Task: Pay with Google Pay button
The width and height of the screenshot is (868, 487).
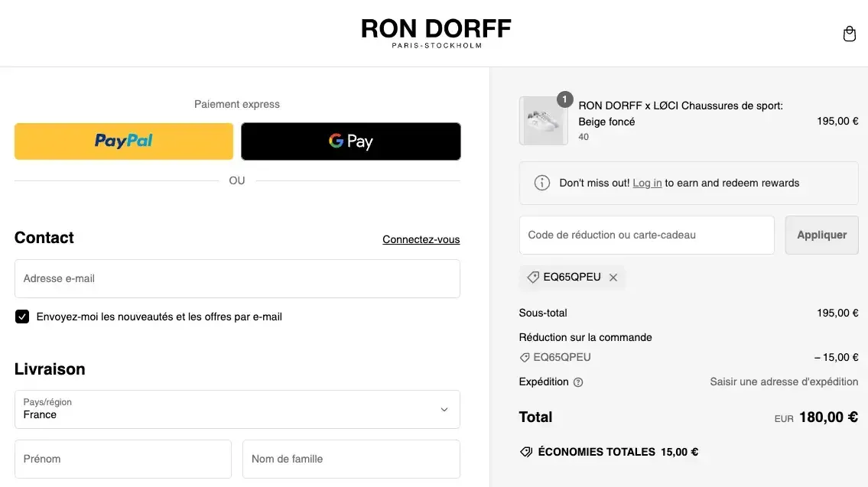Action: click(351, 141)
